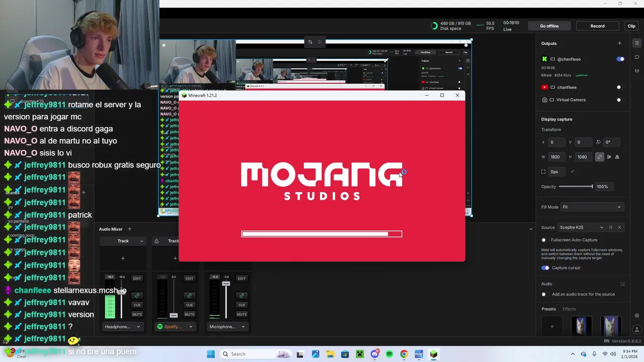Click the YouTube logo beside chanfleee

pos(544,87)
